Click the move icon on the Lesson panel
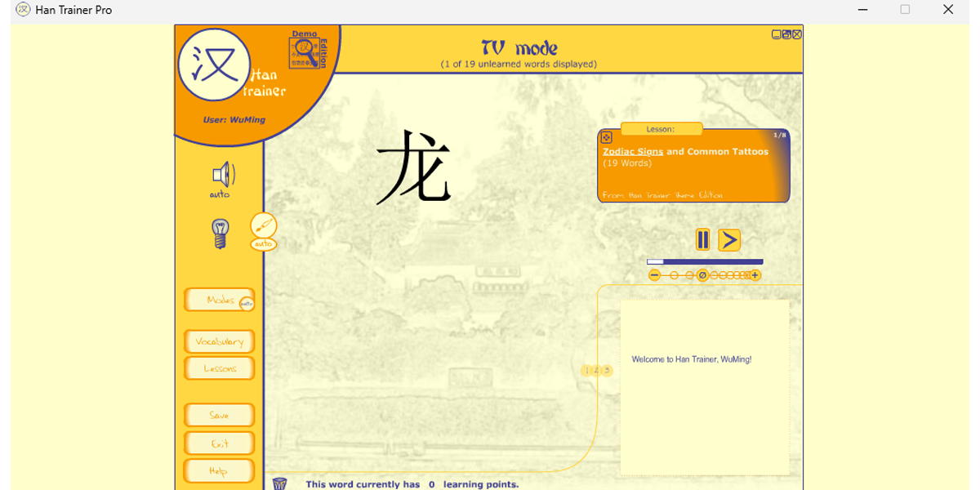The width and height of the screenshot is (980, 490). 604,136
